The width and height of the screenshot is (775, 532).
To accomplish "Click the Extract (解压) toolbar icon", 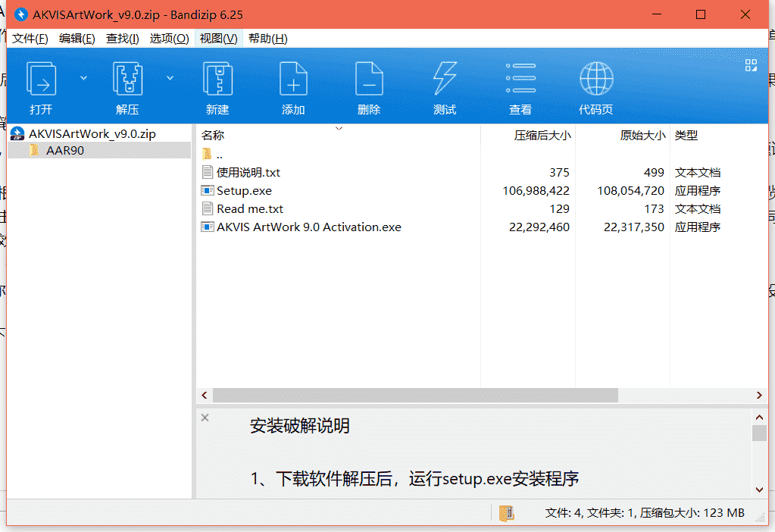I will coord(127,78).
